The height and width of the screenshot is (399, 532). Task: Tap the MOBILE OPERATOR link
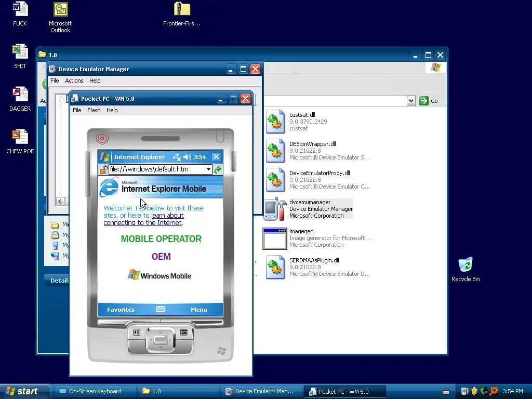[161, 239]
